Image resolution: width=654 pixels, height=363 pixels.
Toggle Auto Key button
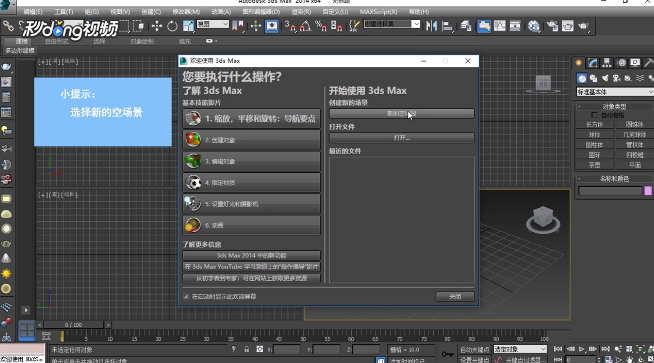click(x=474, y=350)
